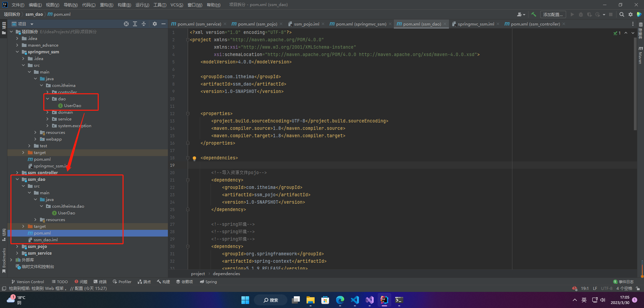644x308 pixels.
Task: Open the Spring tool window button
Action: [x=208, y=282]
